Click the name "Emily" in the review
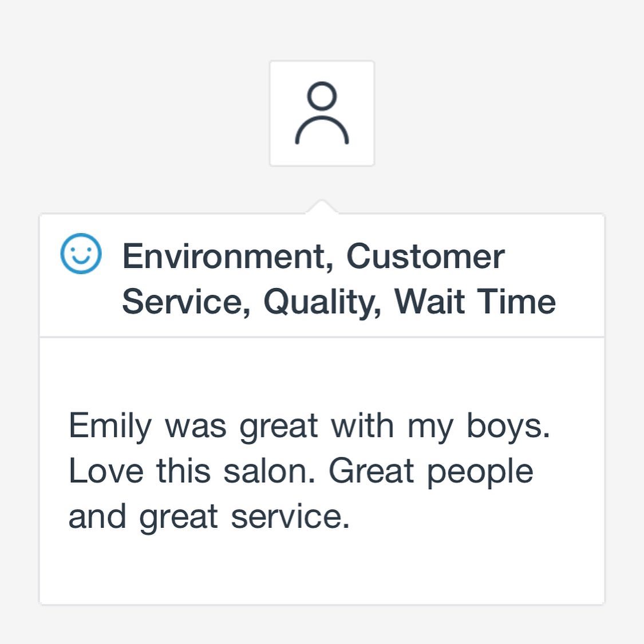 click(x=110, y=427)
